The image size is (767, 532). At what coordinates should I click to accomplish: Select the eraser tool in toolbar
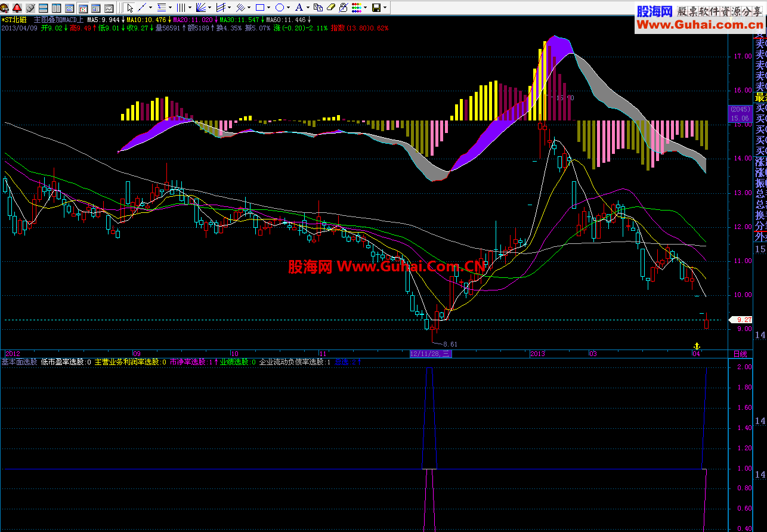(330, 8)
